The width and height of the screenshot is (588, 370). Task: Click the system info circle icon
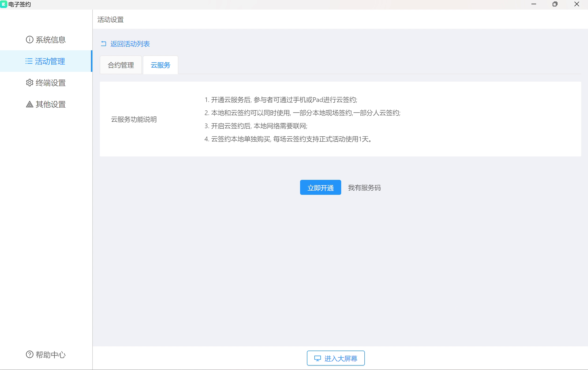[x=29, y=40]
